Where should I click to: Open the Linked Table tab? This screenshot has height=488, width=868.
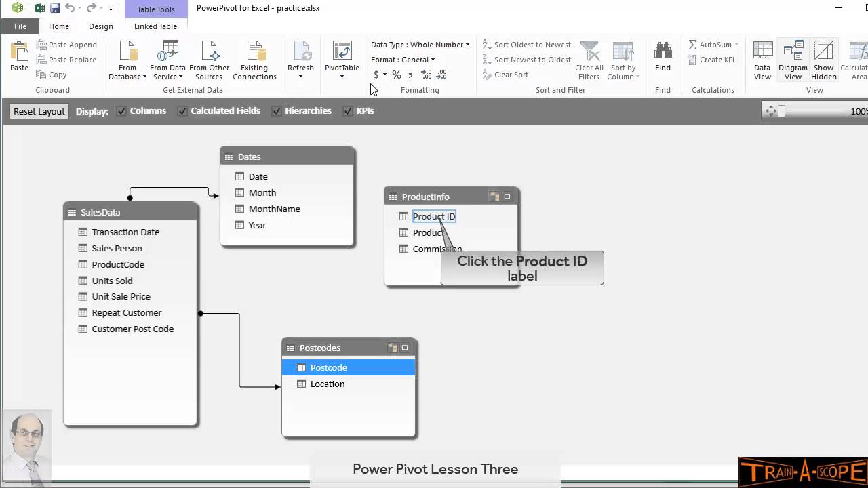point(155,26)
